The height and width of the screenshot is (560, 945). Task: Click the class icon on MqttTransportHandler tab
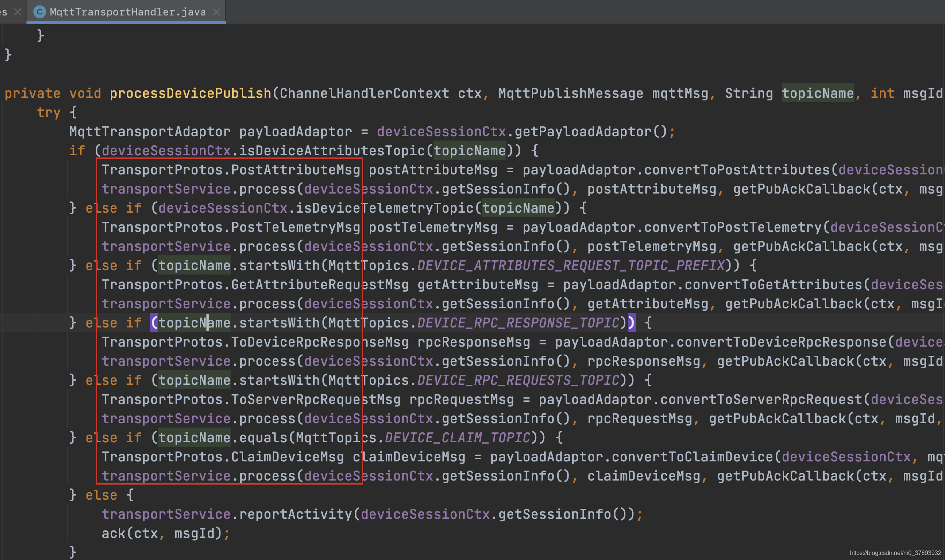coord(40,12)
